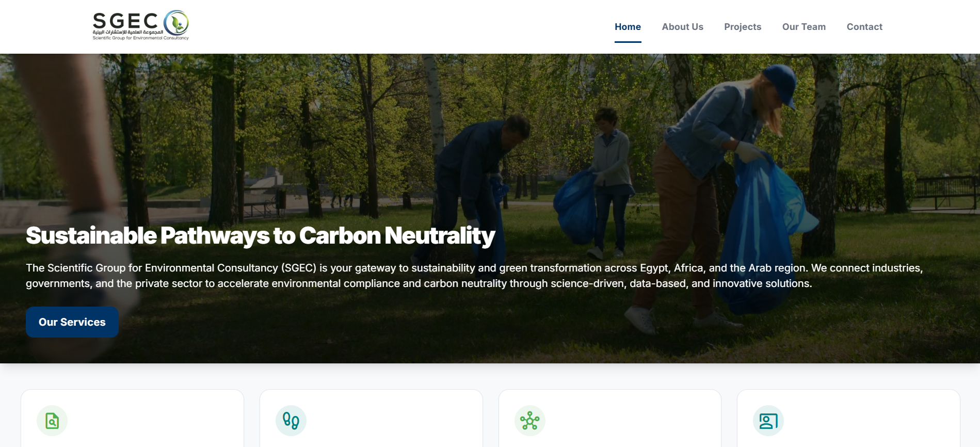Viewport: 980px width, 447px height.
Task: Go to the About Us page
Action: point(682,27)
